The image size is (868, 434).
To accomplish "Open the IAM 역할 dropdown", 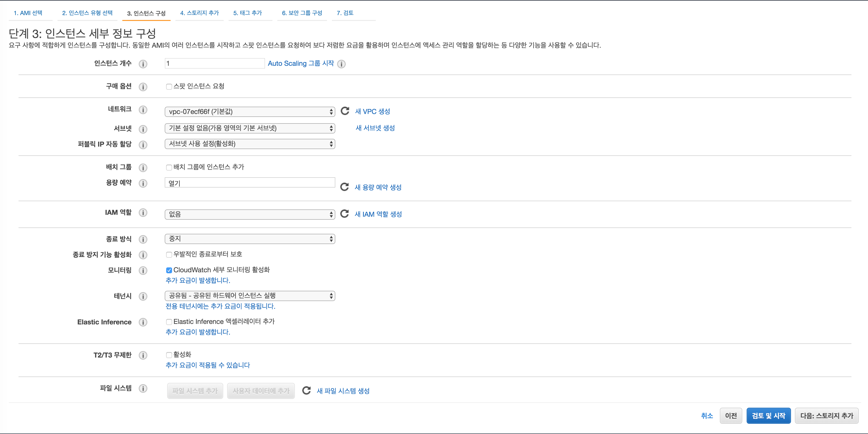I will pyautogui.click(x=250, y=215).
